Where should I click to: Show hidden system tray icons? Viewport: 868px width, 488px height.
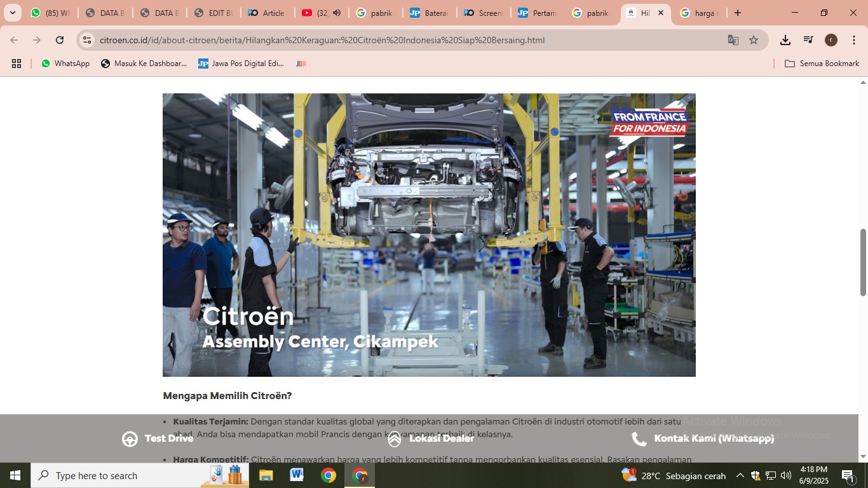(x=740, y=475)
